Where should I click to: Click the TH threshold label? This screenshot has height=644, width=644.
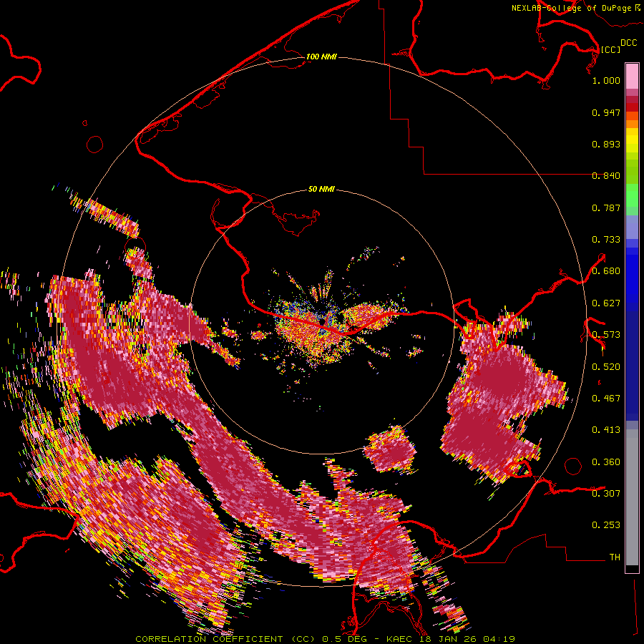pos(615,557)
